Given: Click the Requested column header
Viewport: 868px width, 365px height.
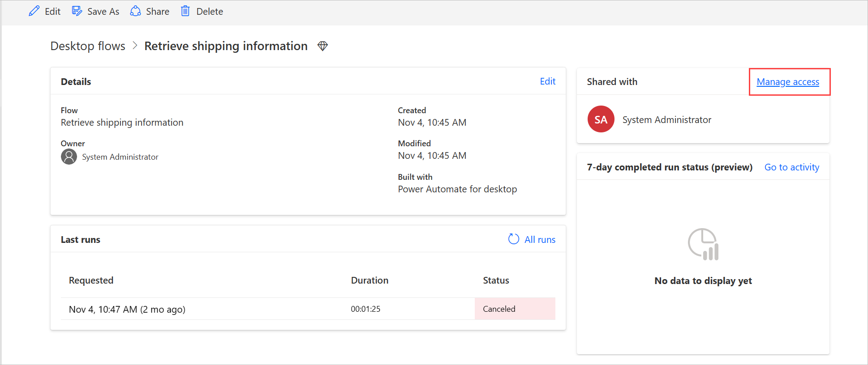Looking at the screenshot, I should pos(91,280).
